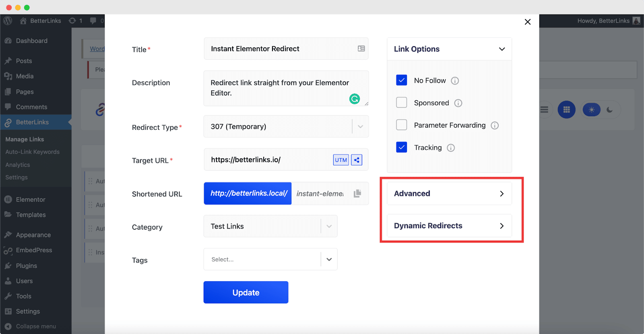Viewport: 644px width, 334px height.
Task: Close the link editing modal
Action: click(x=528, y=22)
